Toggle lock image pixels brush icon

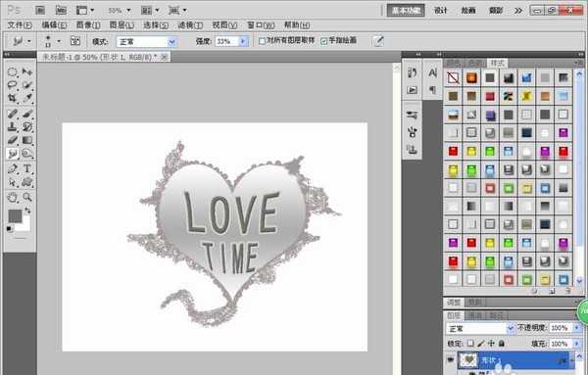click(481, 343)
